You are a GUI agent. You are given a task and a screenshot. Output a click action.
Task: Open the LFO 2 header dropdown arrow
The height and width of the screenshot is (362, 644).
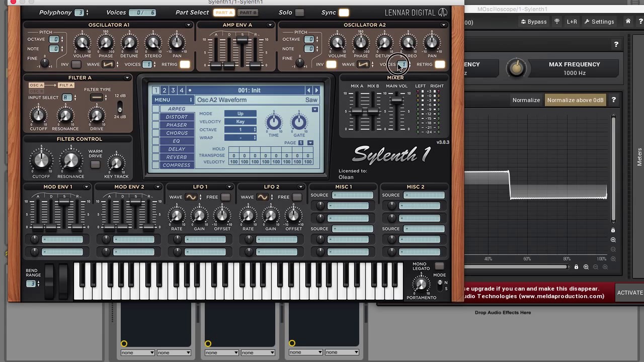(x=300, y=187)
